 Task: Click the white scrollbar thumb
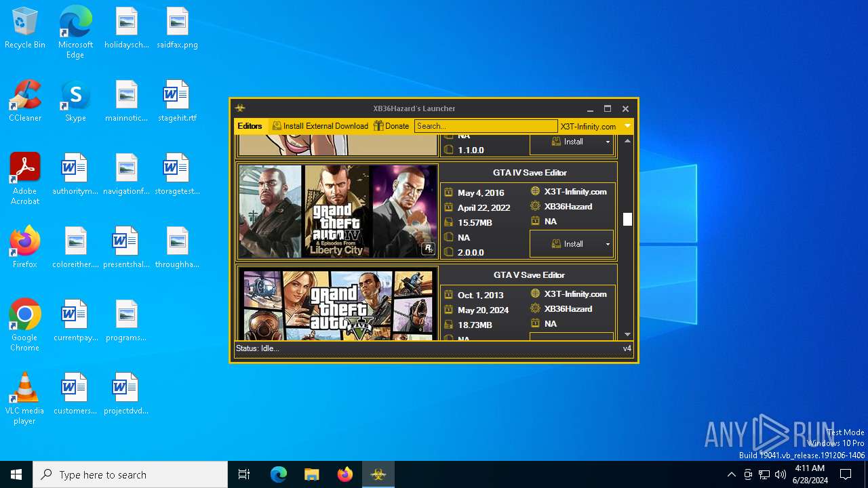[x=627, y=220]
